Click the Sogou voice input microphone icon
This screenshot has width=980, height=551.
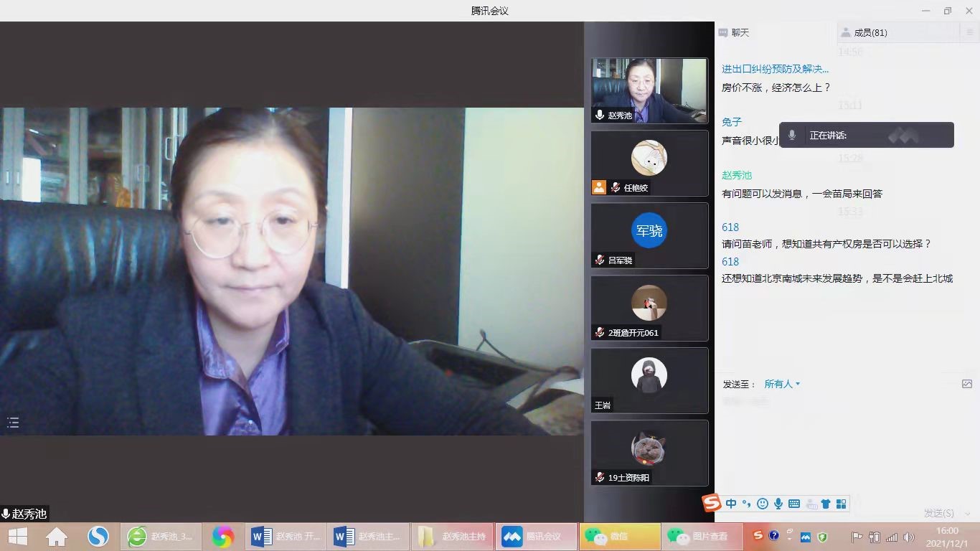click(x=778, y=504)
